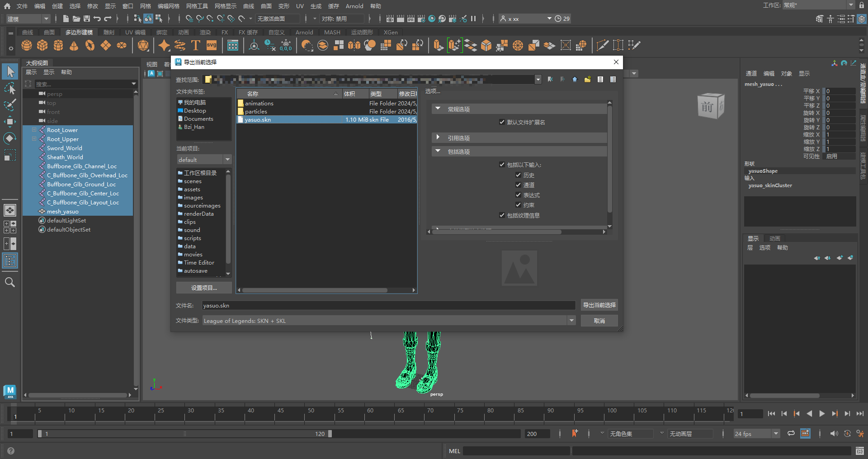Viewport: 868px width, 459px height.
Task: Create a polygon cylinder from the shelf
Action: [x=58, y=45]
